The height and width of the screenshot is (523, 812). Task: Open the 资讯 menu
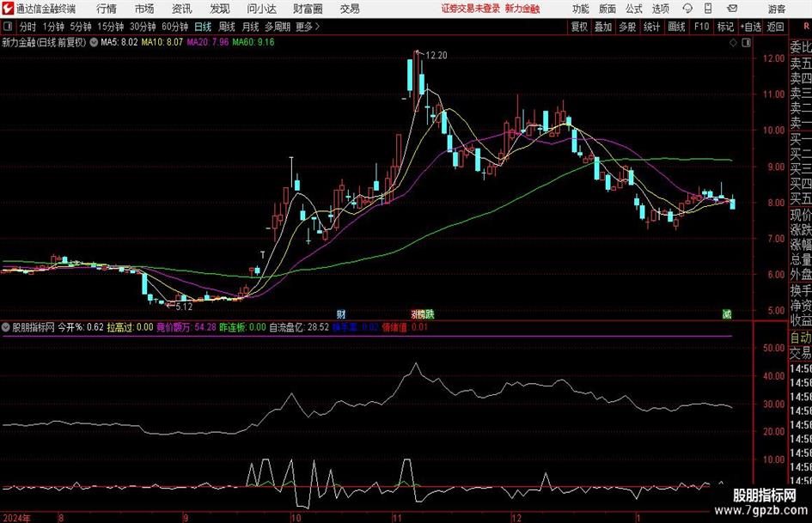point(181,9)
